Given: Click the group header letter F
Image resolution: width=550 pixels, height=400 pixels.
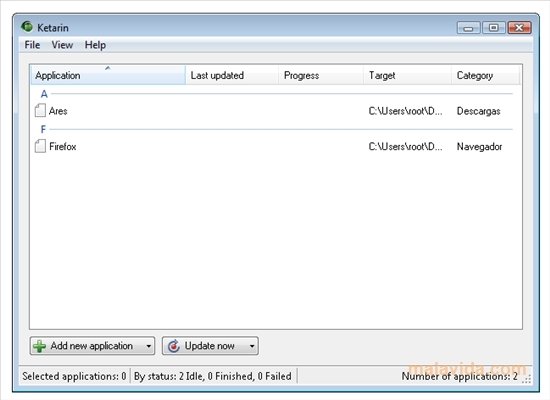Looking at the screenshot, I should tap(43, 129).
